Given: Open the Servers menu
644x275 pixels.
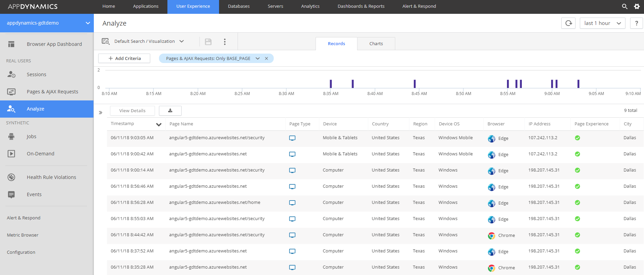Looking at the screenshot, I should (x=275, y=6).
